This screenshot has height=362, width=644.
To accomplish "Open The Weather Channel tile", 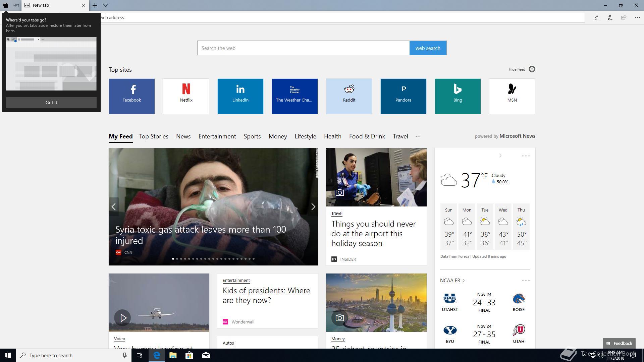I will point(295,96).
